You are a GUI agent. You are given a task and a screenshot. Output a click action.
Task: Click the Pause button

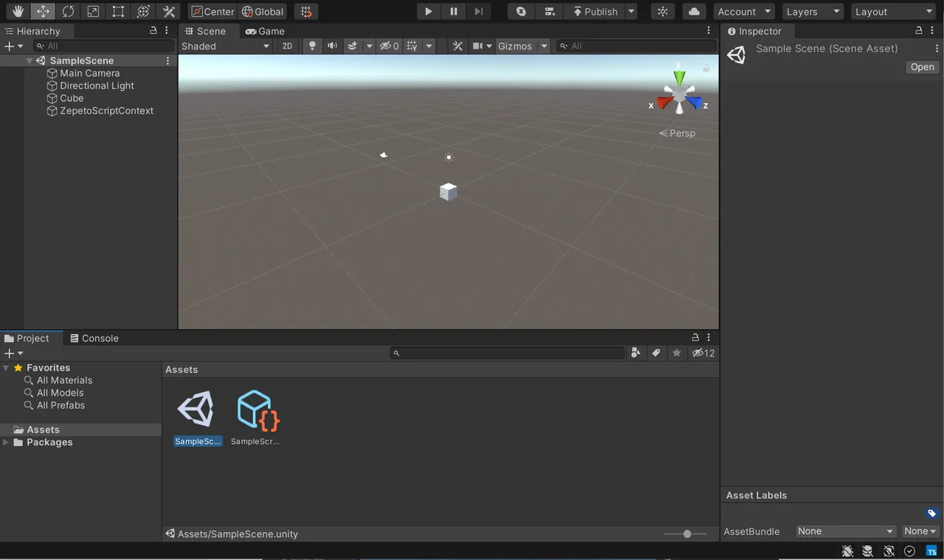click(x=454, y=11)
